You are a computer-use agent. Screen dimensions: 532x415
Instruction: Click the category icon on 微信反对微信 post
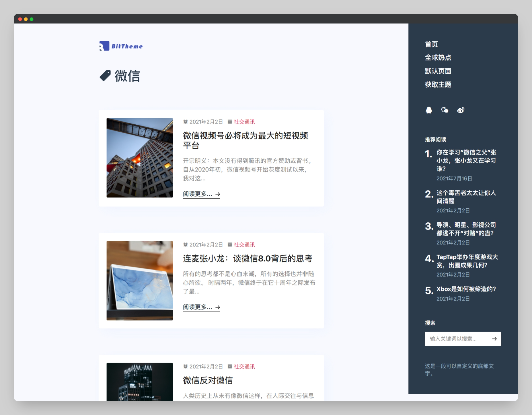pos(230,367)
